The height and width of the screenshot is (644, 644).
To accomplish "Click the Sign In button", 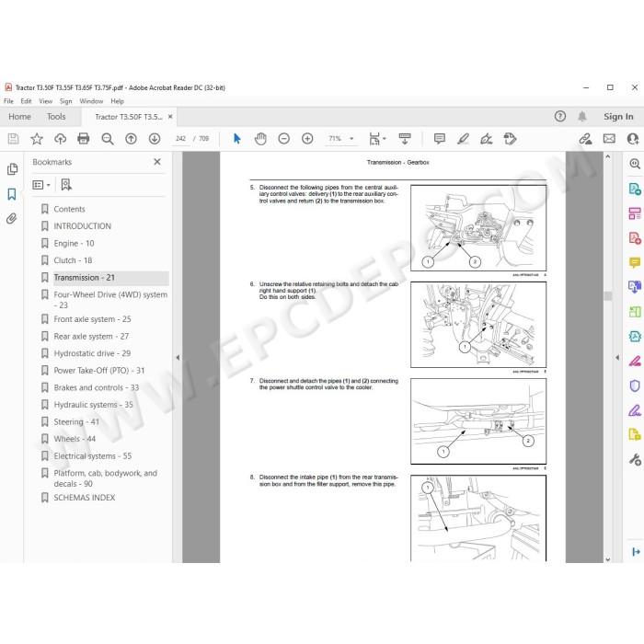I will point(618,117).
